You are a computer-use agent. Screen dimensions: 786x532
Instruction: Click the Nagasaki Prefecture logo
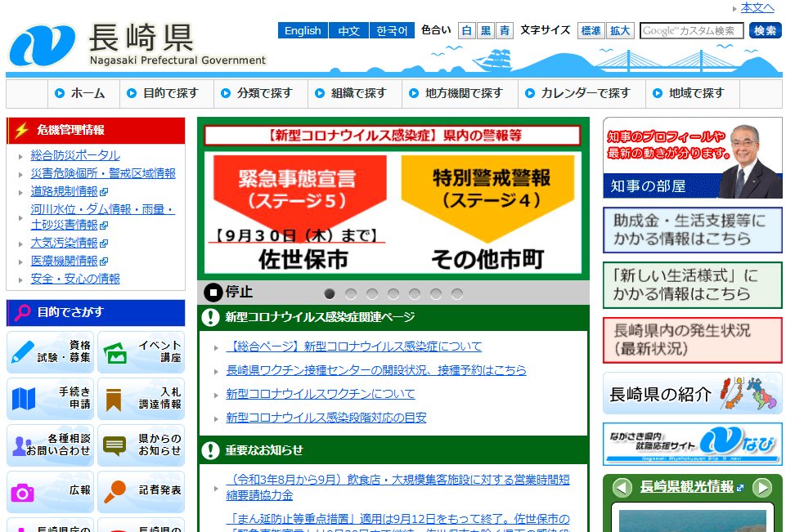(137, 45)
